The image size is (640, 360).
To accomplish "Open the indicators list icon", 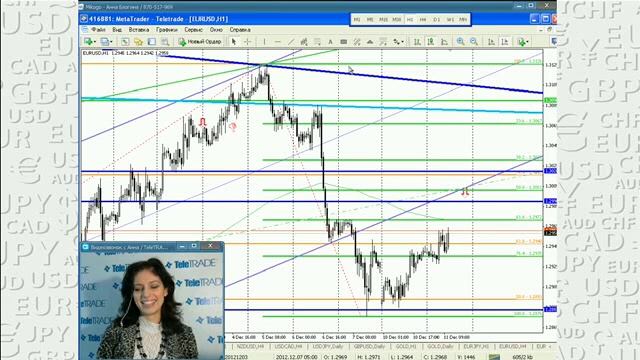I will coord(521,42).
